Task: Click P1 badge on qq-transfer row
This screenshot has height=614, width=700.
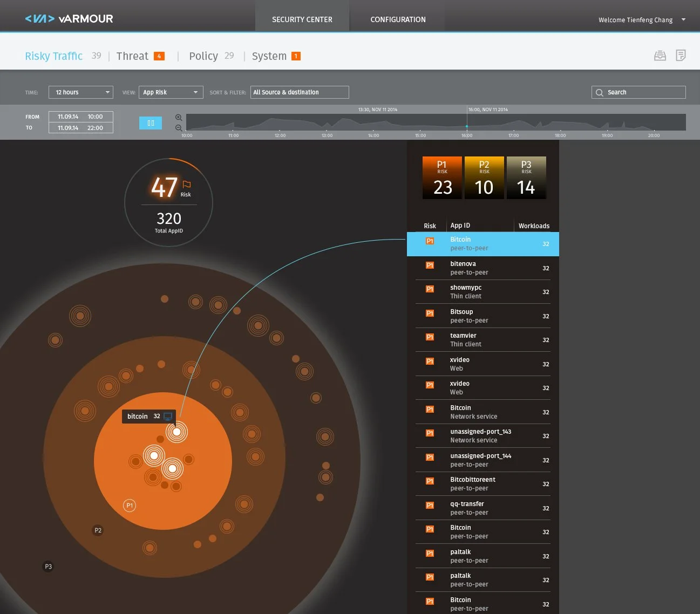Action: click(430, 505)
